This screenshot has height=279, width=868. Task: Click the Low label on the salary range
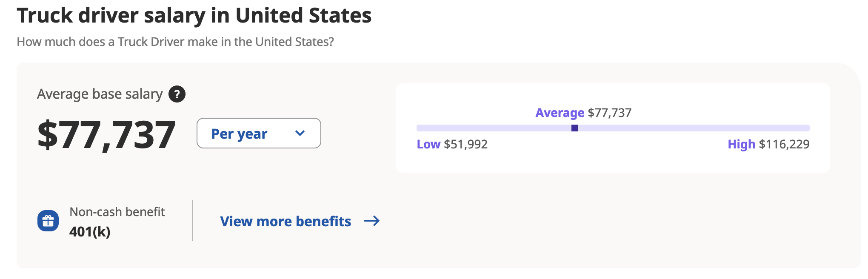click(428, 145)
